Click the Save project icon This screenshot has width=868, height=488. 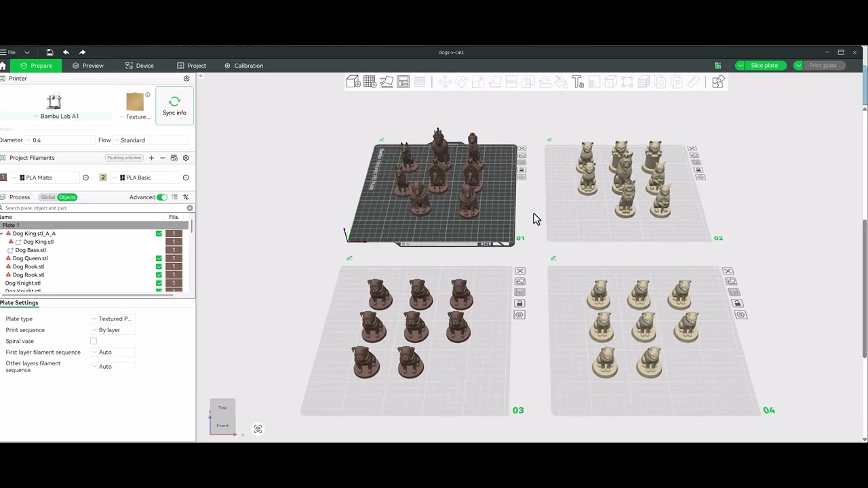(x=50, y=52)
